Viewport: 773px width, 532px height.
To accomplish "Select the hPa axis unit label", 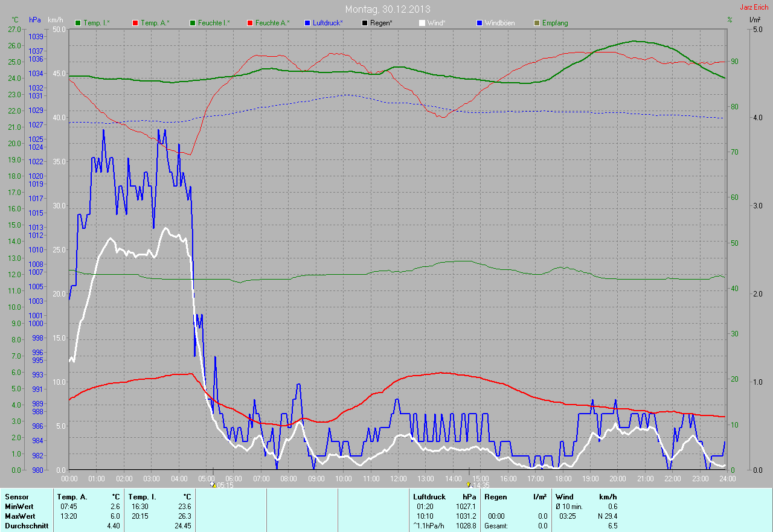I will tap(35, 20).
